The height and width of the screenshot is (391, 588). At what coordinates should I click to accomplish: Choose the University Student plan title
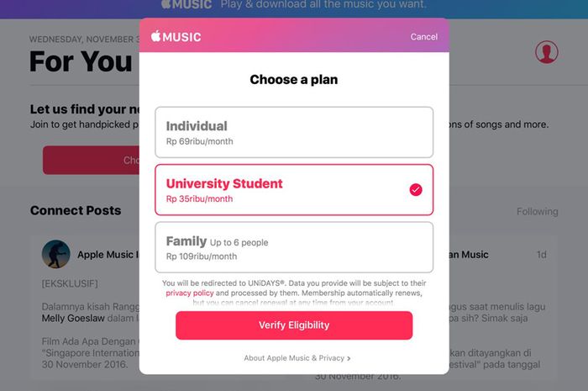pyautogui.click(x=224, y=183)
